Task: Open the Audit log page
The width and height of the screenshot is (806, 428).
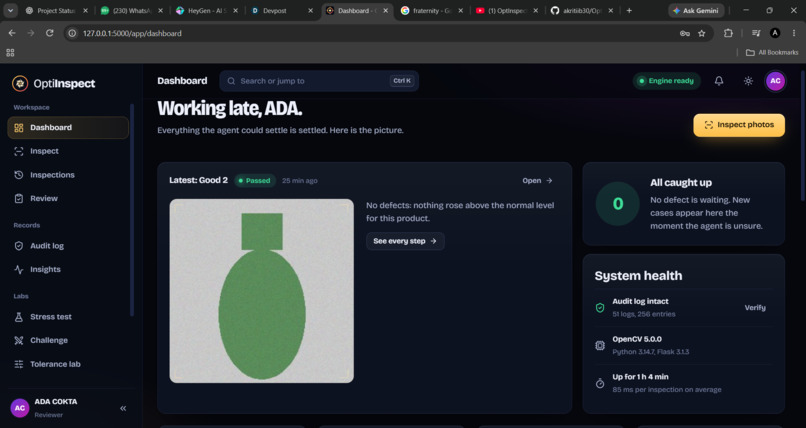Action: pyautogui.click(x=68, y=246)
